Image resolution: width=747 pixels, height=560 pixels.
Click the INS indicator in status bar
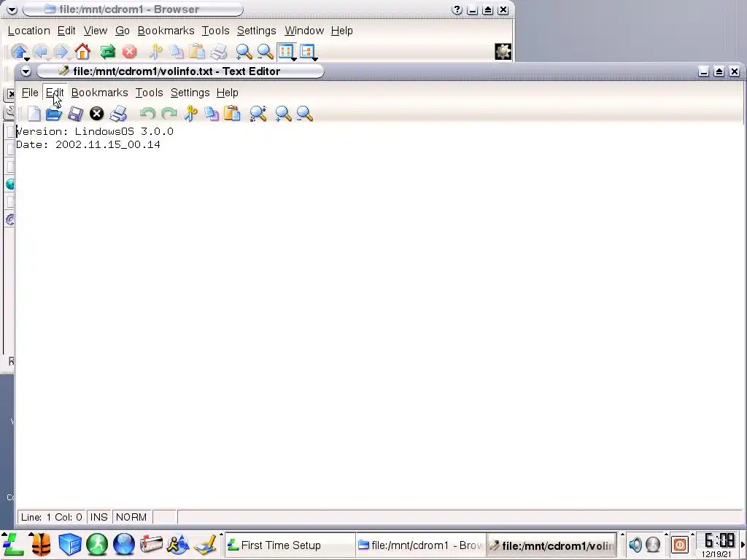pyautogui.click(x=98, y=517)
